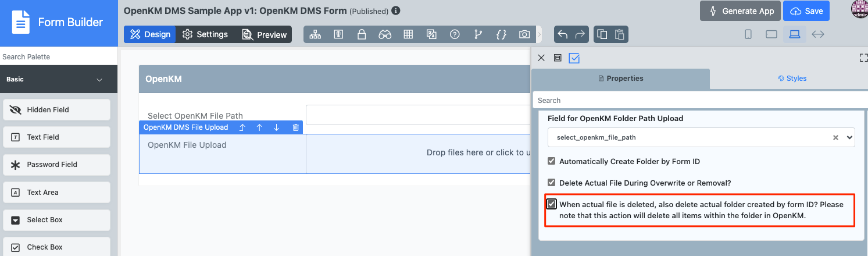Click the app info icon beside Published
Viewport: 868px width, 256px height.
tap(396, 10)
